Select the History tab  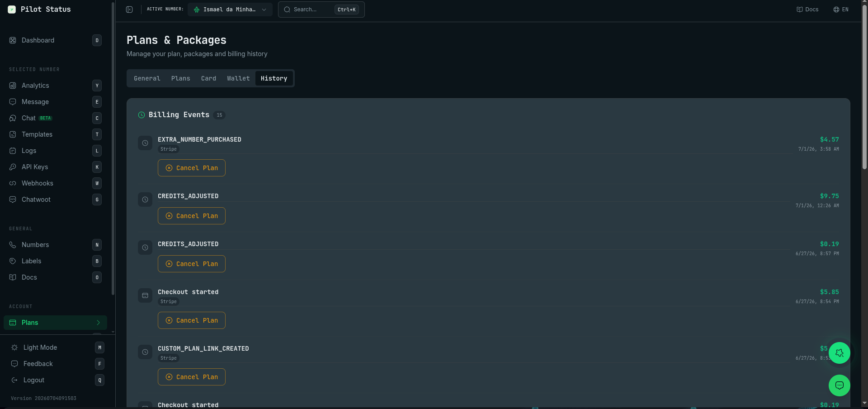(x=274, y=78)
